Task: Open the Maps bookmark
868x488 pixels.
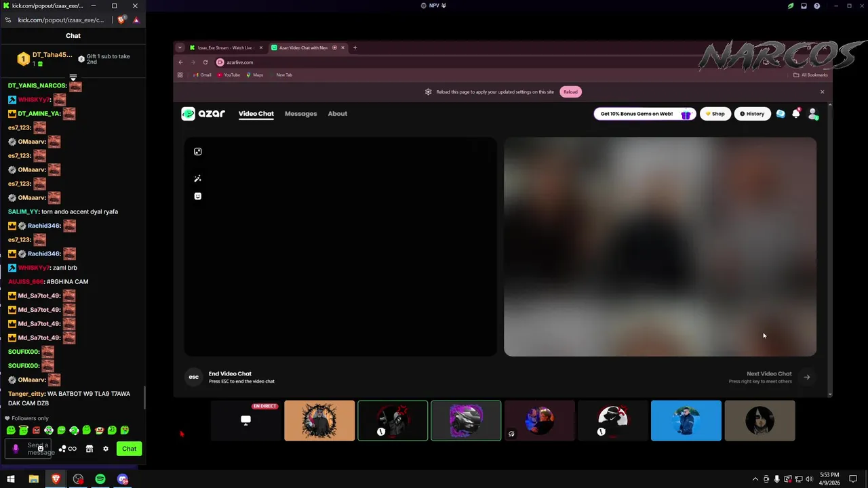Action: [255, 75]
